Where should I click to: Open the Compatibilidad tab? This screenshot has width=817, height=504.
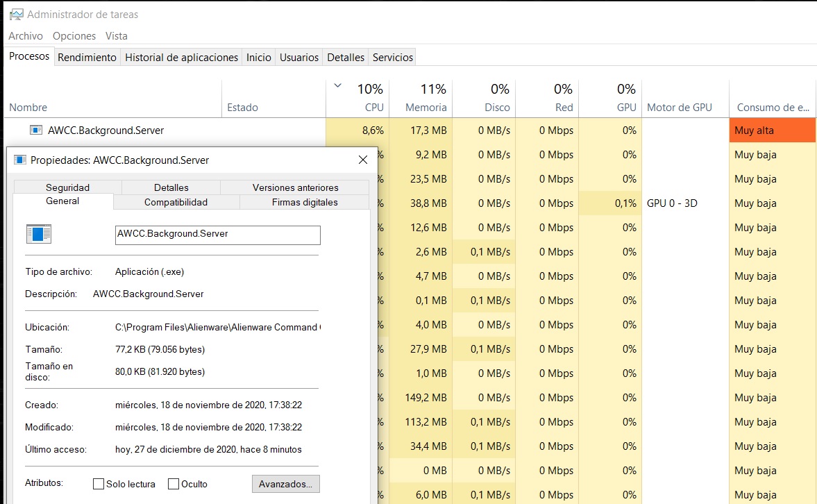(176, 202)
